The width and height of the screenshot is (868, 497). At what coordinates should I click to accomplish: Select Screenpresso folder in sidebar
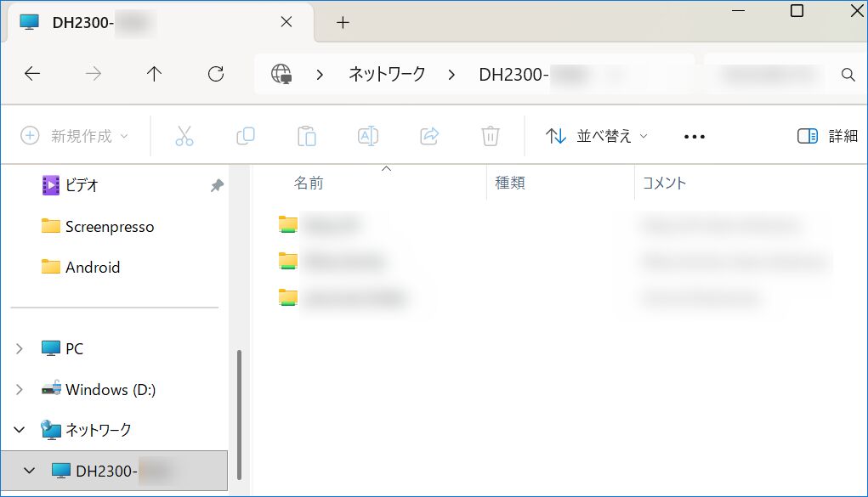(x=109, y=227)
